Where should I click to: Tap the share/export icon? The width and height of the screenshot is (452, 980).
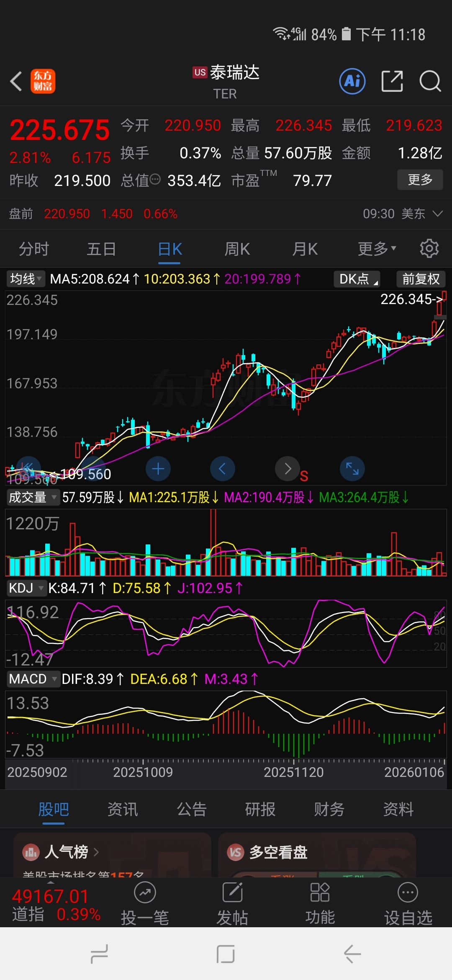(x=392, y=81)
